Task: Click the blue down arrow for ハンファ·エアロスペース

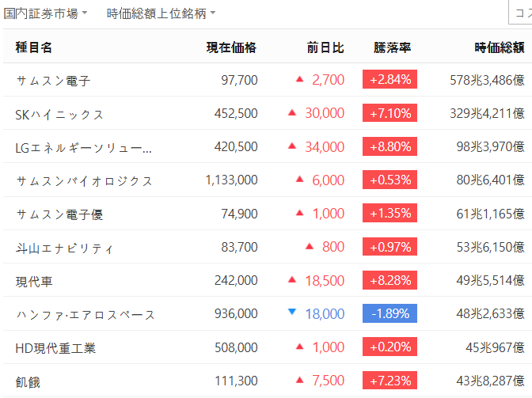Action: point(292,313)
